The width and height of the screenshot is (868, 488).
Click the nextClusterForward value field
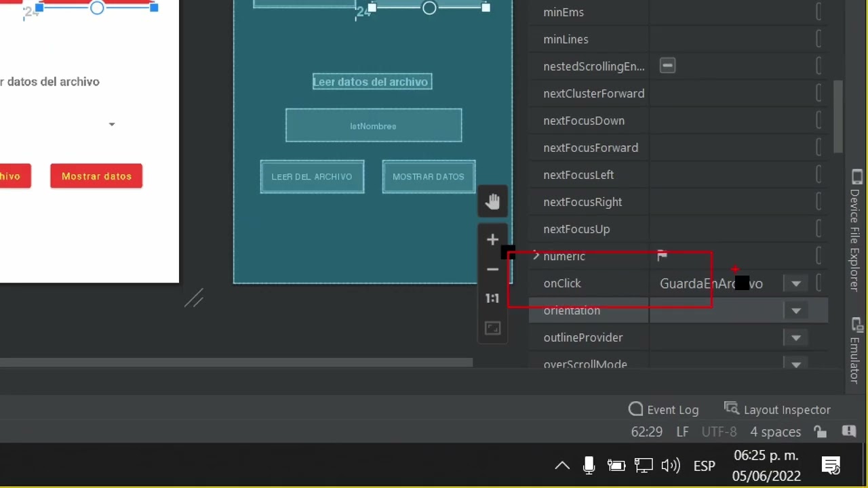tap(731, 94)
